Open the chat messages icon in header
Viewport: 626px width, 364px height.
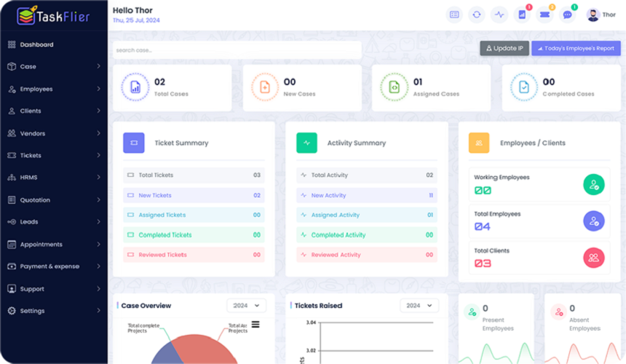567,15
